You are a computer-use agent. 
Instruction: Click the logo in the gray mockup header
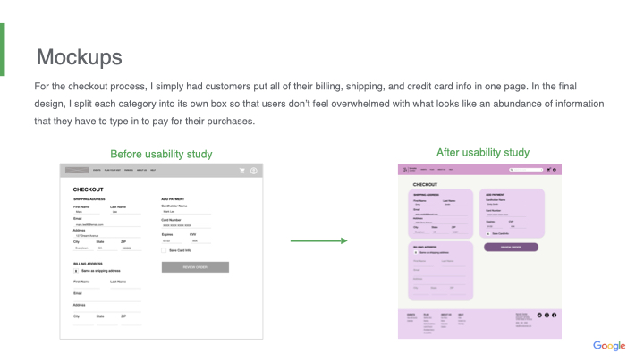pos(77,171)
